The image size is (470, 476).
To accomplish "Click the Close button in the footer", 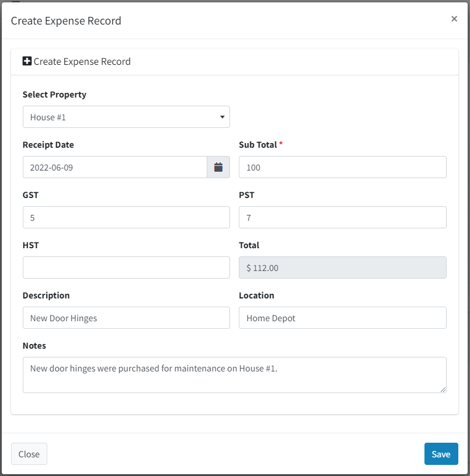I will coord(29,454).
